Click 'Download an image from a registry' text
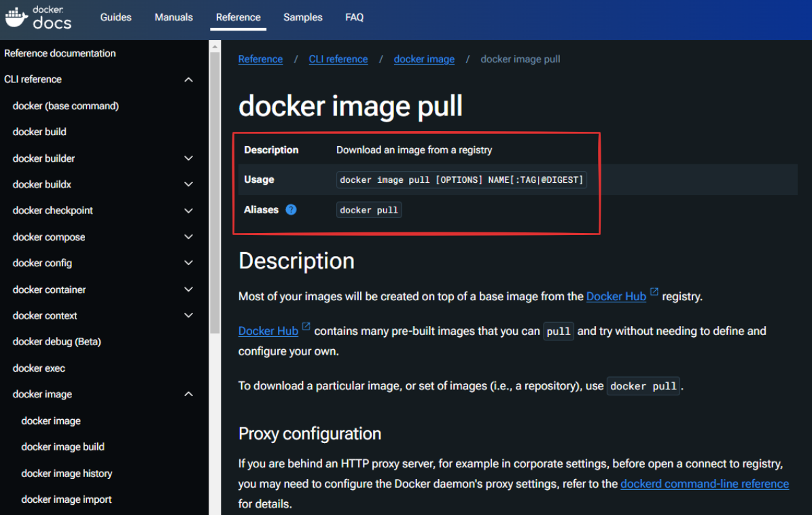The width and height of the screenshot is (812, 515). tap(414, 150)
